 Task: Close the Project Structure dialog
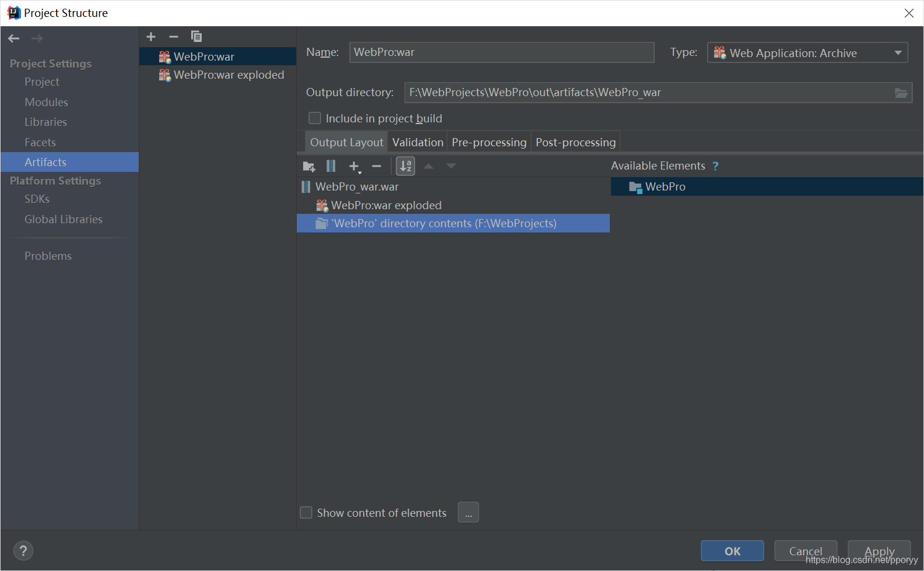pos(909,13)
